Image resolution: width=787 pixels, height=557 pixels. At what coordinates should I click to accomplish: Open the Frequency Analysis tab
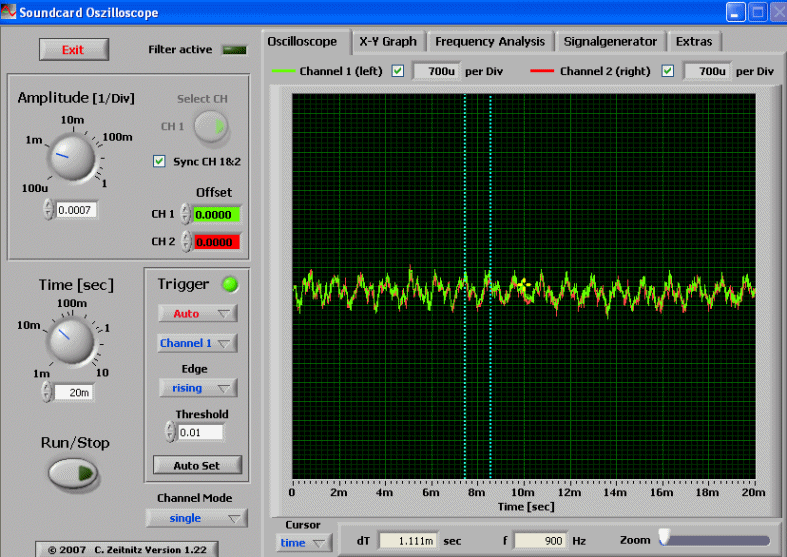490,42
